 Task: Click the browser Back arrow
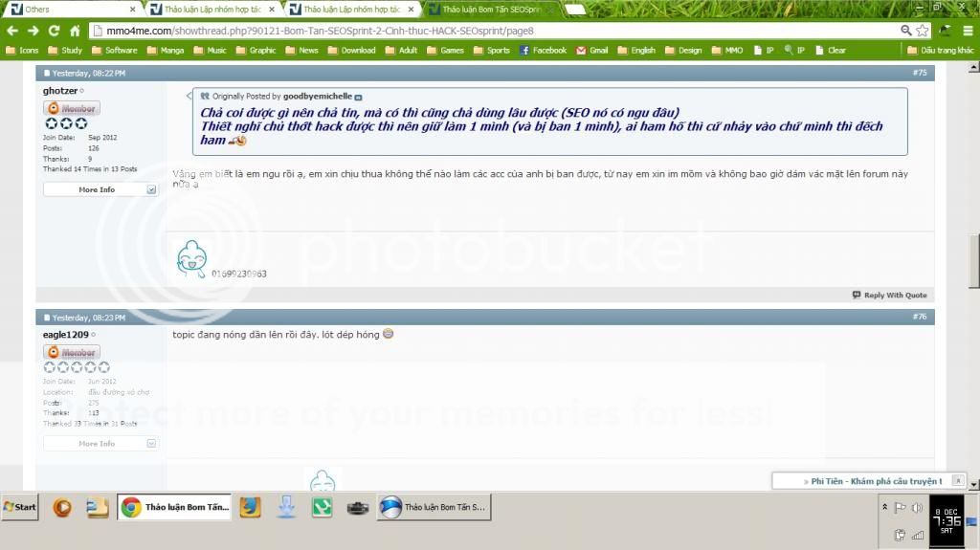click(x=12, y=31)
